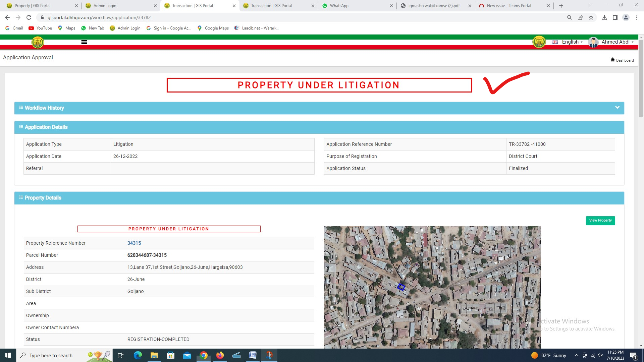
Task: Open property reference 34315 link
Action: [134, 243]
